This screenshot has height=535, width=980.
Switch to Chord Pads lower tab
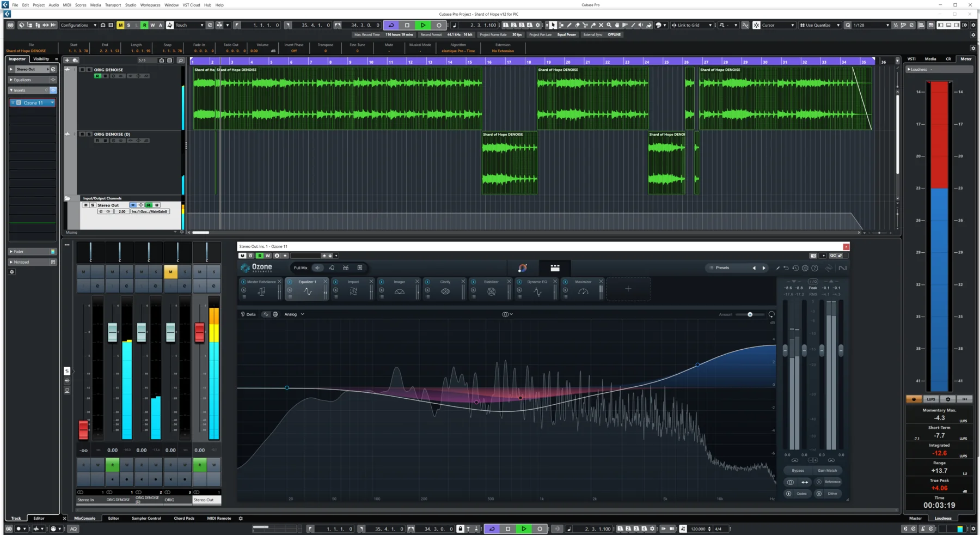(x=184, y=518)
